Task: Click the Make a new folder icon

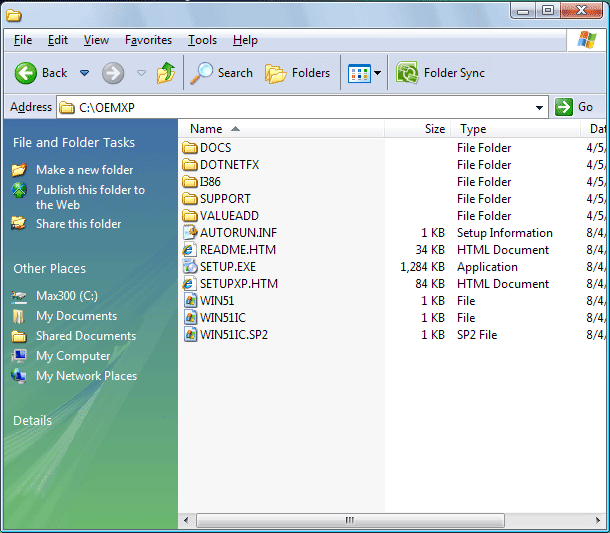Action: coord(19,170)
